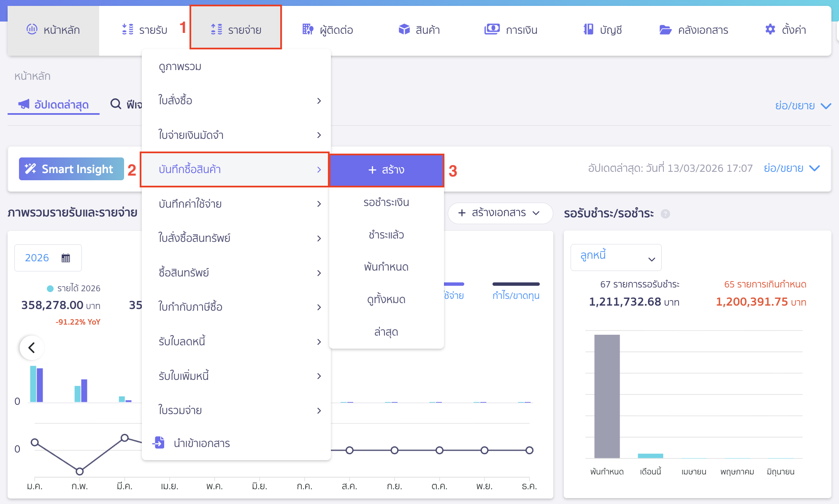The width and height of the screenshot is (839, 504).
Task: Click the คลังเอกสาร folder icon
Action: pyautogui.click(x=665, y=30)
